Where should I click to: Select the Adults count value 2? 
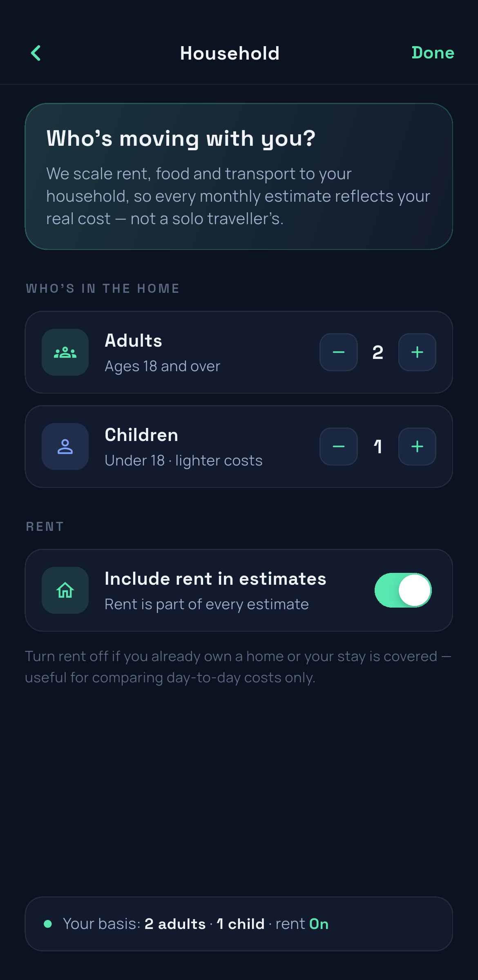(378, 352)
